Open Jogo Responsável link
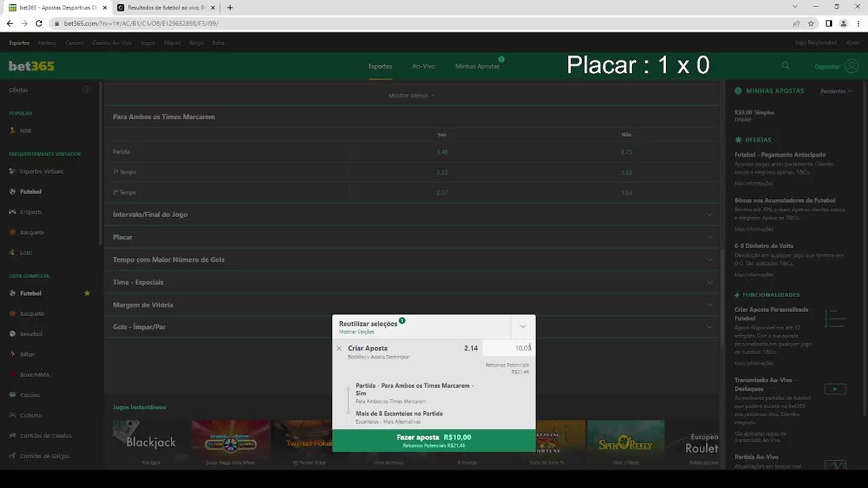Image resolution: width=868 pixels, height=488 pixels. tap(816, 43)
